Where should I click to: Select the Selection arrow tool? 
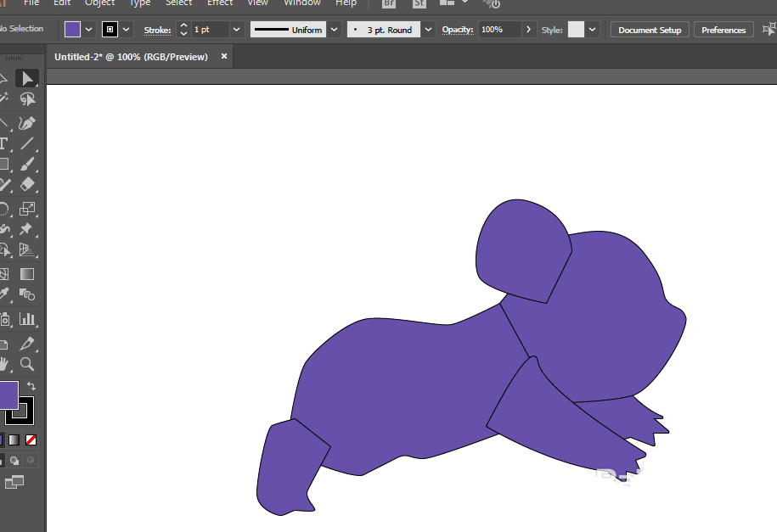pyautogui.click(x=27, y=78)
